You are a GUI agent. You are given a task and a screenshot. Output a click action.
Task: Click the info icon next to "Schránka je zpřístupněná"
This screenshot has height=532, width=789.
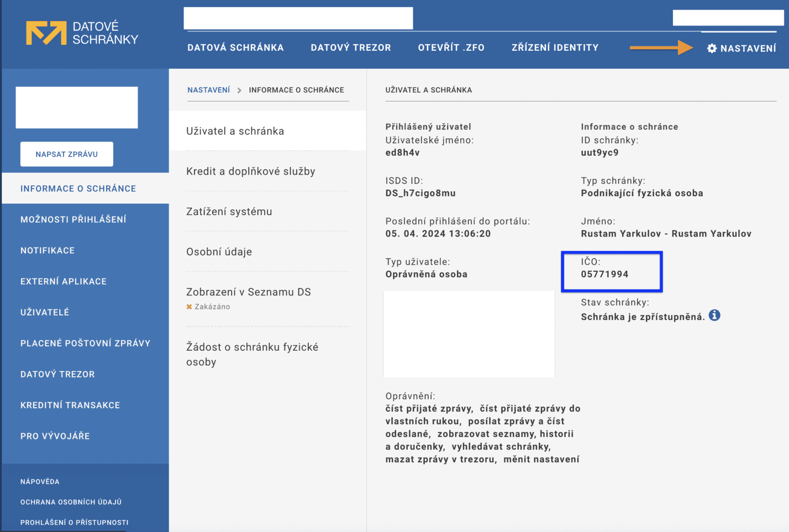pos(715,315)
